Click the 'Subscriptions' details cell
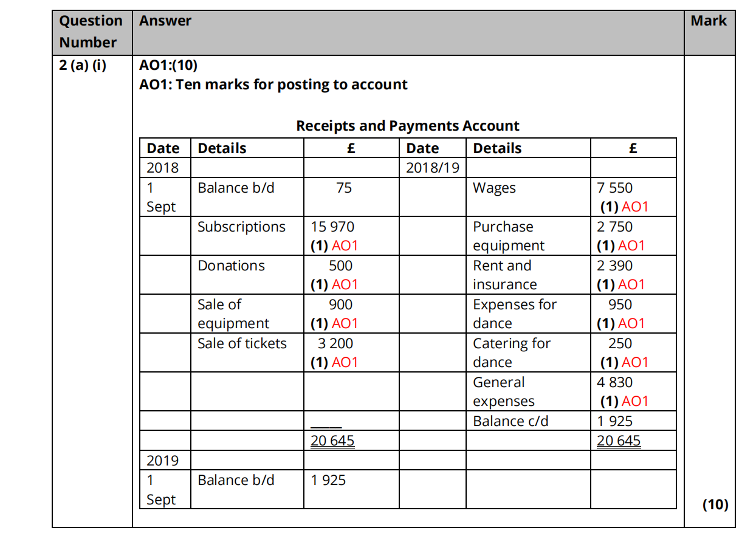The image size is (756, 536). click(241, 227)
